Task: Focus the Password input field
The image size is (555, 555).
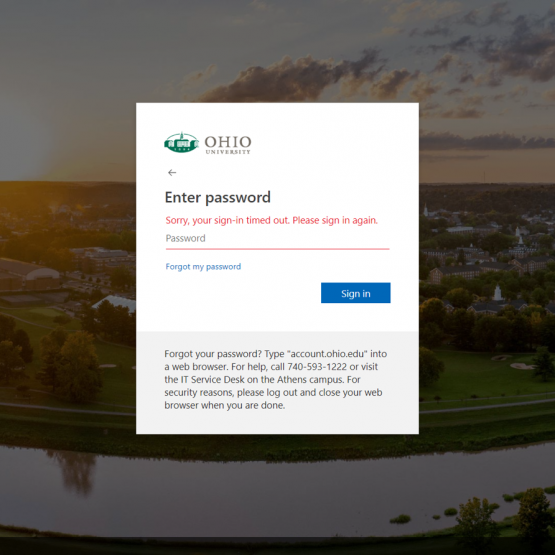Action: coord(278,239)
